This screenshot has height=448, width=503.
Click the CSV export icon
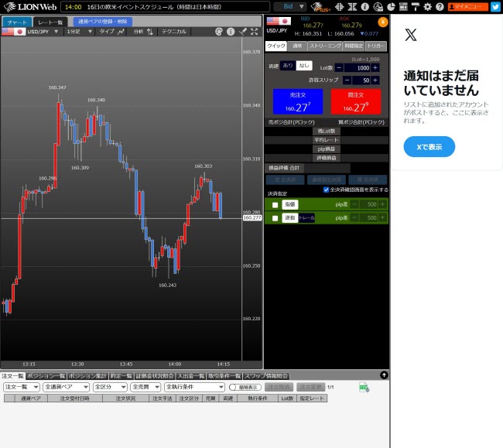[364, 387]
